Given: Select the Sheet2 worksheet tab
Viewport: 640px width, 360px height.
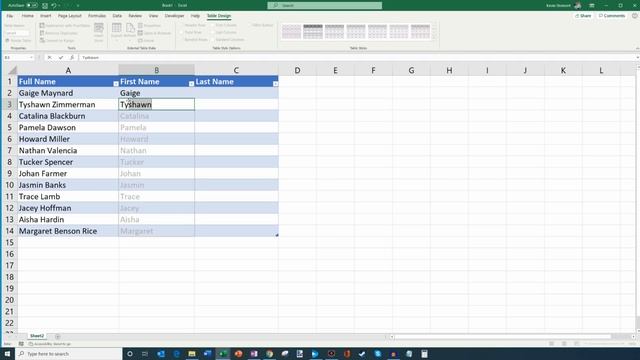Looking at the screenshot, I should tap(37, 336).
